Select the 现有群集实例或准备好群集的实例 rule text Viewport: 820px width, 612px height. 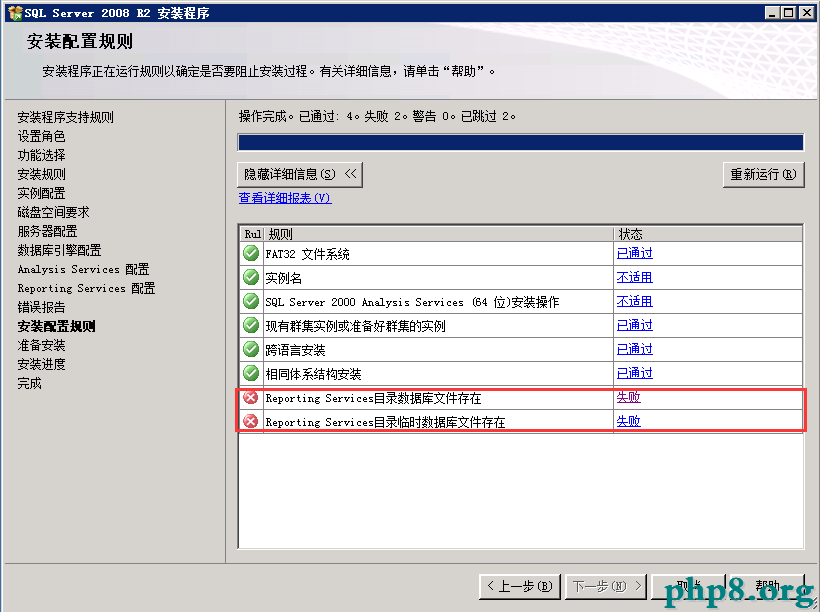tap(356, 326)
